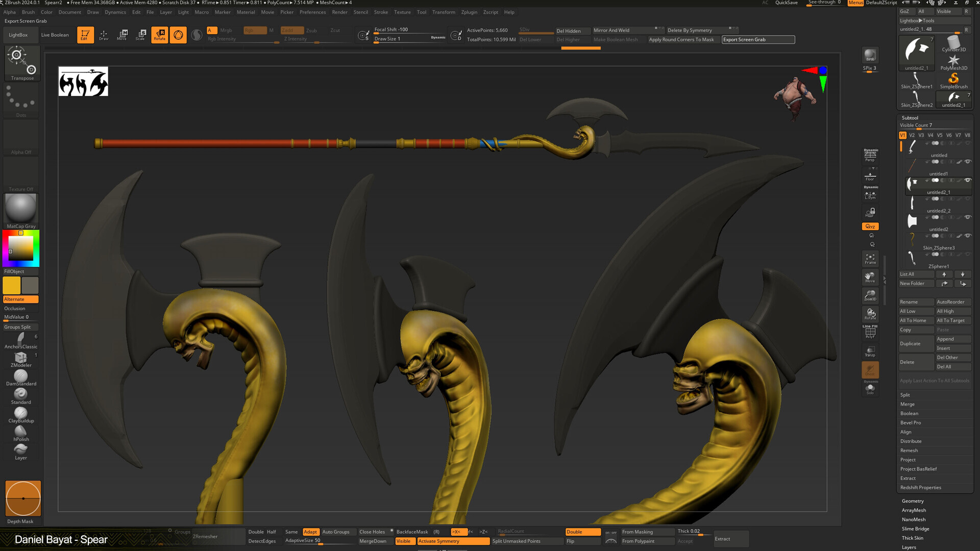The height and width of the screenshot is (551, 980).
Task: Switch to the V2 subtool tab
Action: (912, 135)
